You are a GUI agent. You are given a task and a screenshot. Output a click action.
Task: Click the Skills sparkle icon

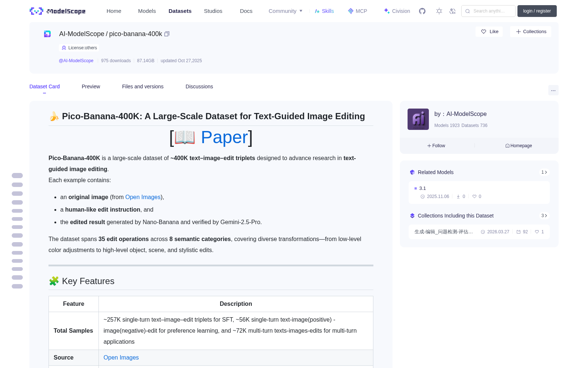coord(317,11)
